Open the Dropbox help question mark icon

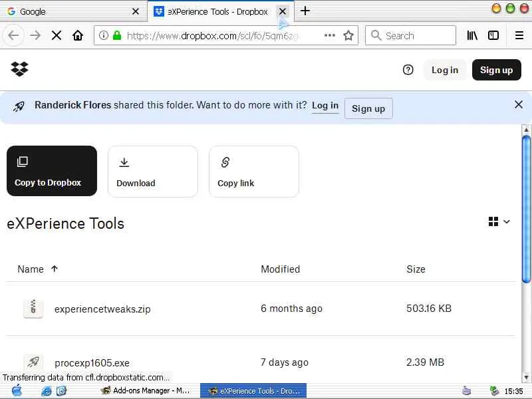[x=408, y=70]
